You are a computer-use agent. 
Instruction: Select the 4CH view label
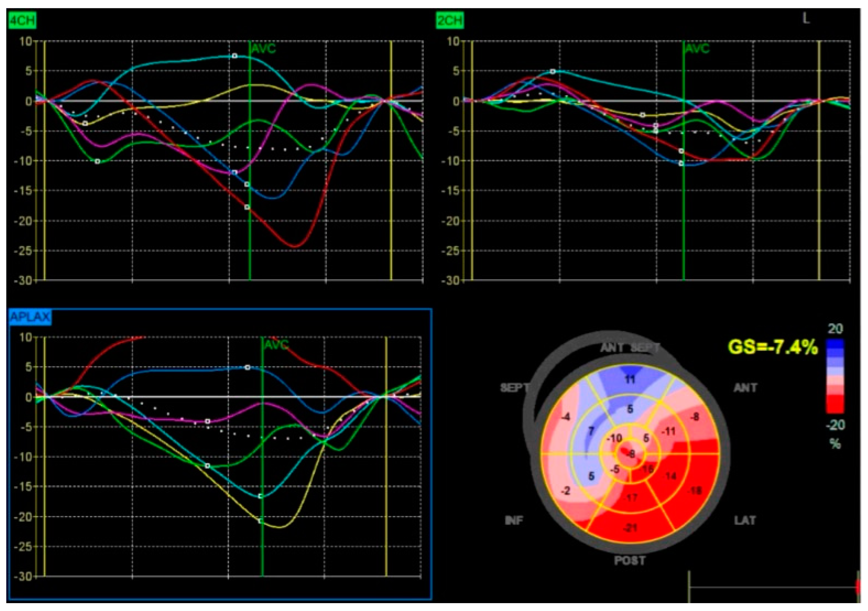click(x=22, y=20)
